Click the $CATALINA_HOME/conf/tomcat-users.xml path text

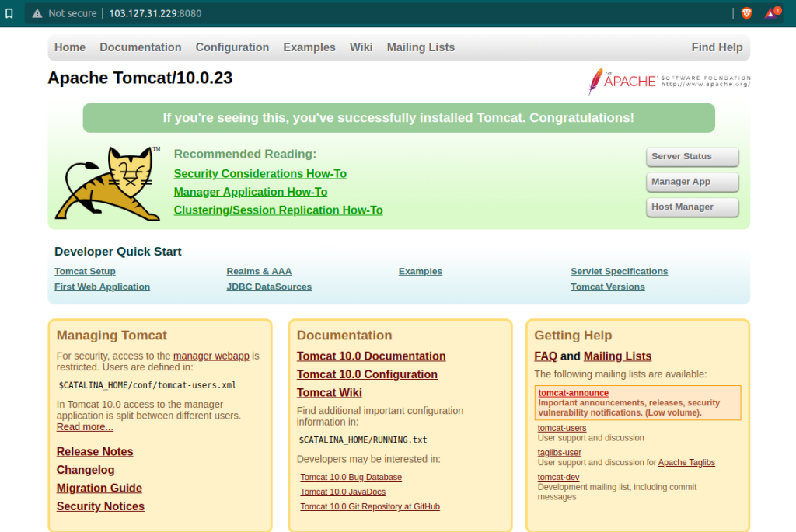(x=147, y=385)
